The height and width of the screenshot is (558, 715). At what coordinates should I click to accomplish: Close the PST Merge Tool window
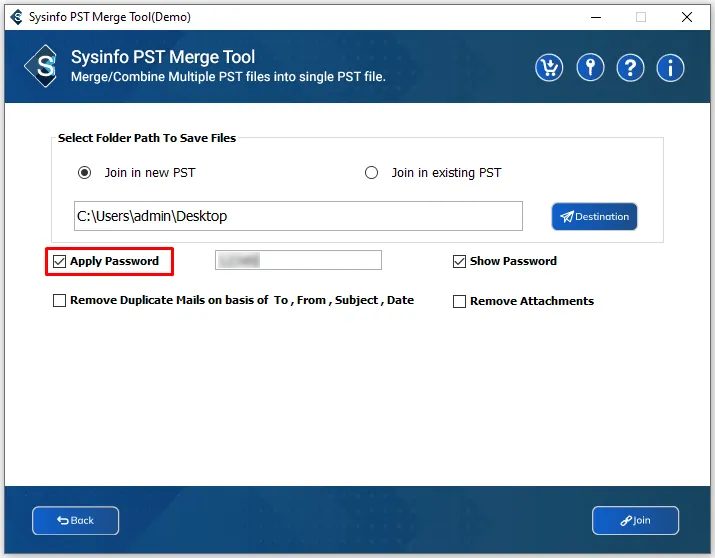pyautogui.click(x=687, y=17)
